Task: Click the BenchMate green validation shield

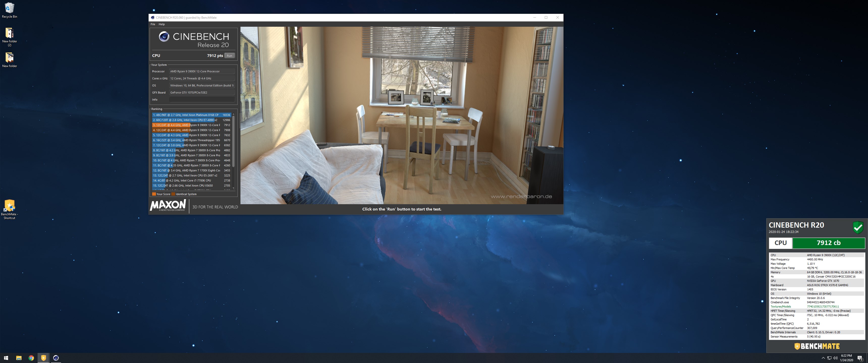Action: tap(858, 228)
